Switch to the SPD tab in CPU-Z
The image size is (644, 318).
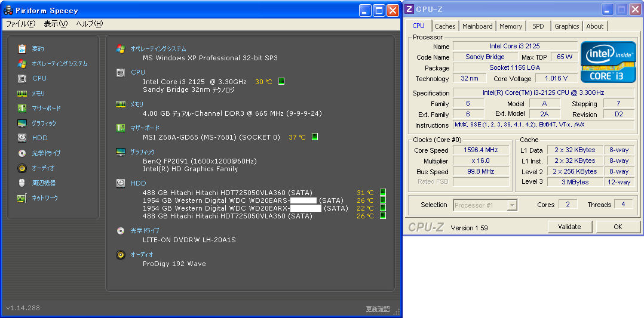pyautogui.click(x=538, y=26)
